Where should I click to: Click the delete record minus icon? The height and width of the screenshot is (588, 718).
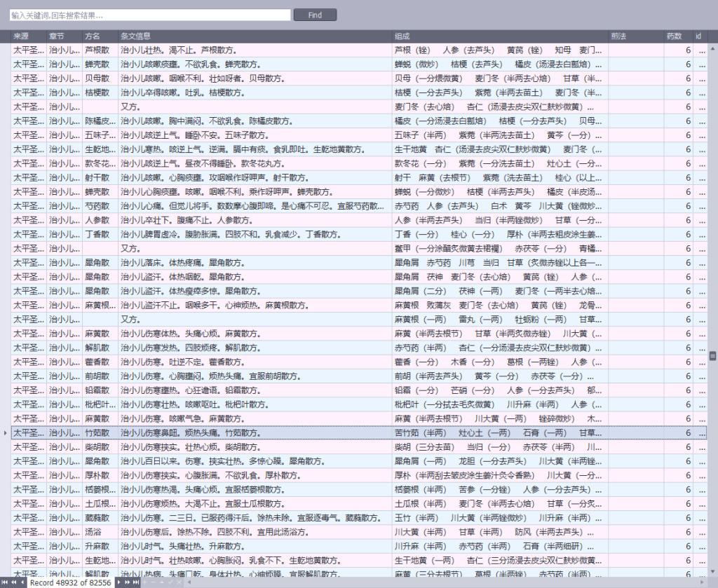pos(154,582)
